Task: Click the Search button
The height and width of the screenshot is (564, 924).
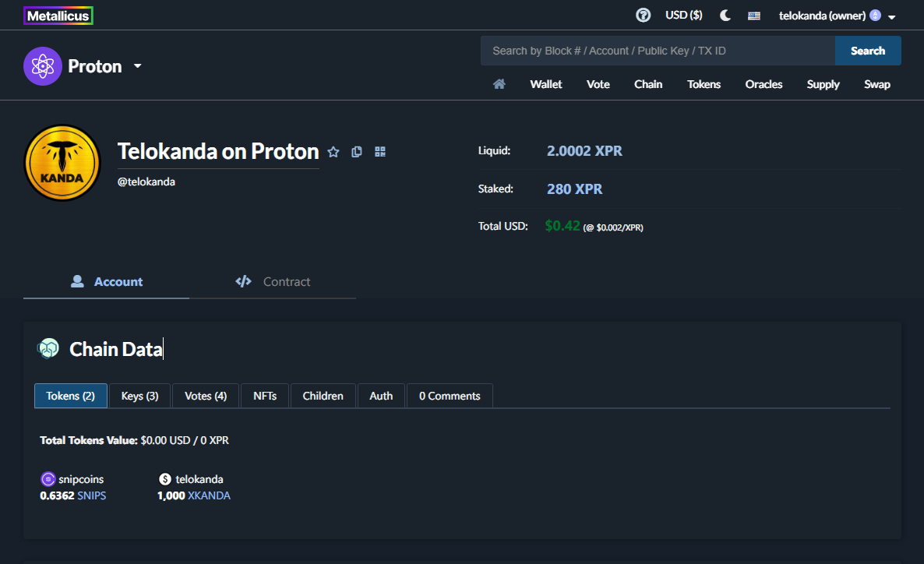Action: [x=867, y=51]
